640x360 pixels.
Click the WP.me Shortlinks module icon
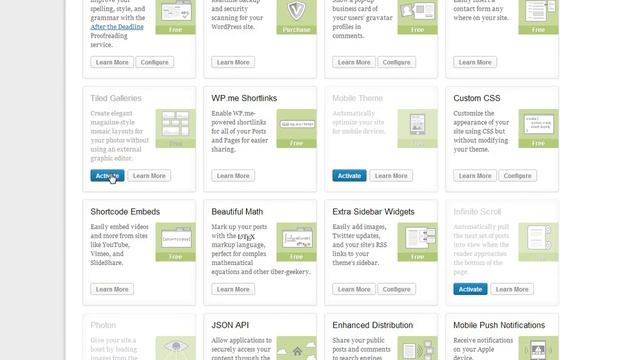[x=296, y=128]
